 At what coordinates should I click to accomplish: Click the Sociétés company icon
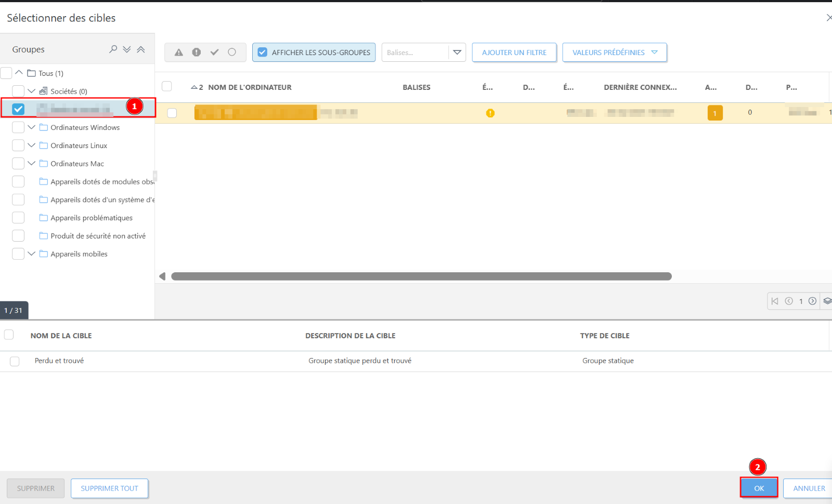pos(44,91)
